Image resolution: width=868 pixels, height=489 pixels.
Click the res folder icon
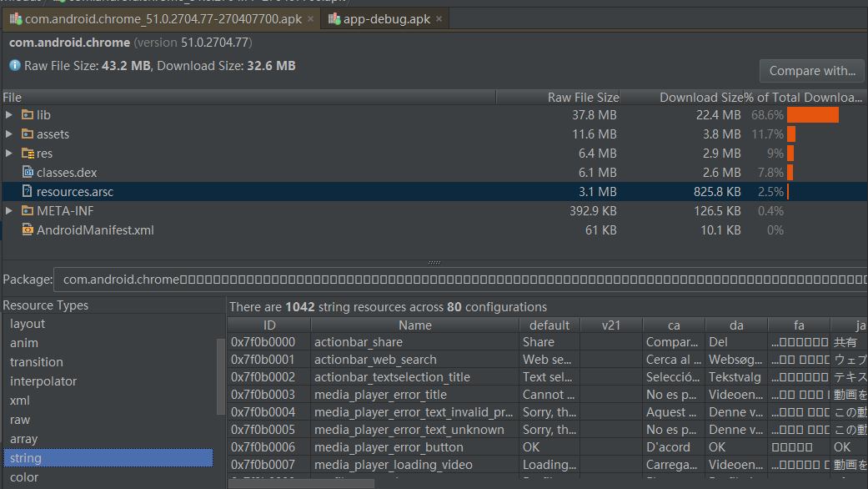pyautogui.click(x=28, y=154)
